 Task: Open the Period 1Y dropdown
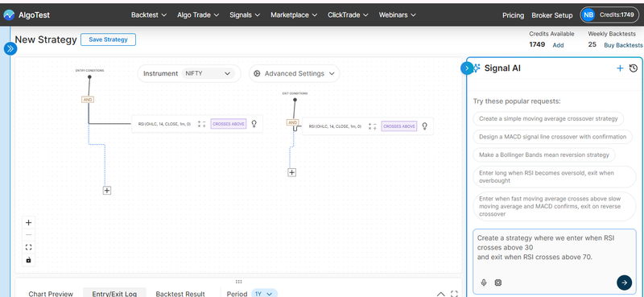pos(264,294)
